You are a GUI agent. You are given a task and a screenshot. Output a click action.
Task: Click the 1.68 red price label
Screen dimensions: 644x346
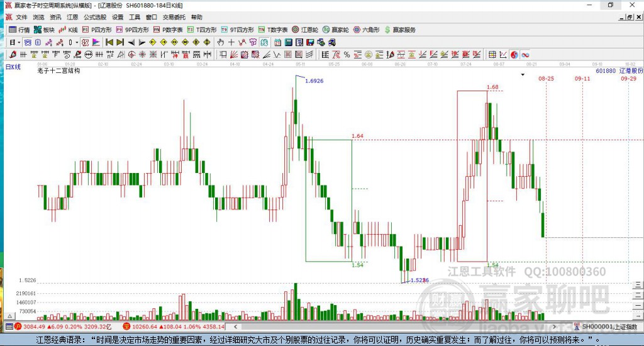point(492,87)
